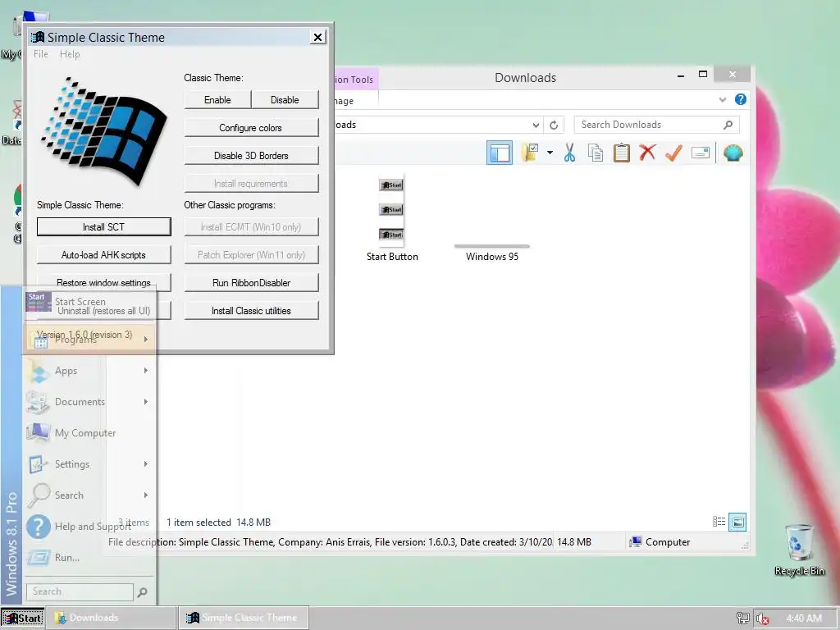This screenshot has width=840, height=630.
Task: Select the Windows 95 item in Downloads
Action: pyautogui.click(x=492, y=253)
